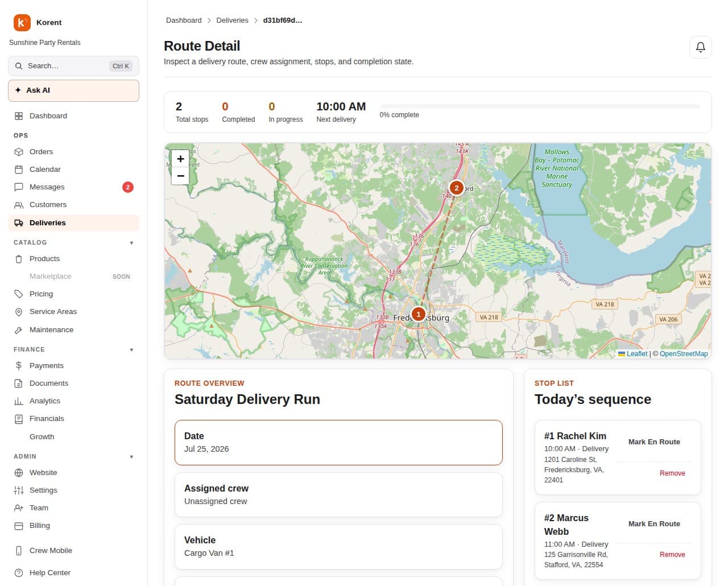Screen dimensions: 728x586
Task: Click the Financials ledger icon
Action: 19,419
